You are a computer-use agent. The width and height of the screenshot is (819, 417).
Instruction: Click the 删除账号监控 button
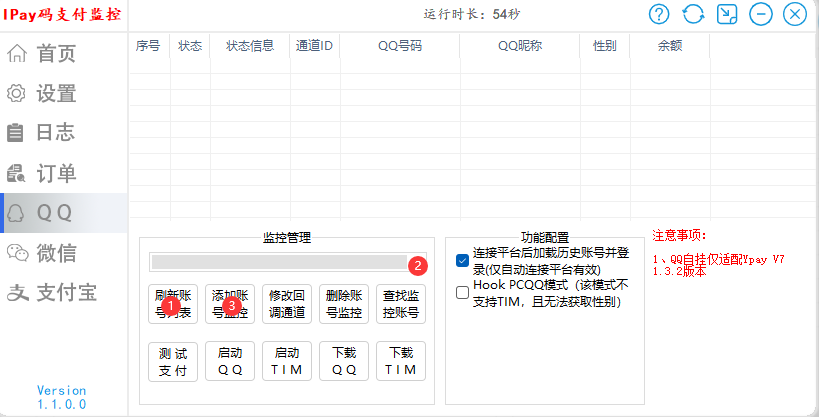click(x=344, y=304)
